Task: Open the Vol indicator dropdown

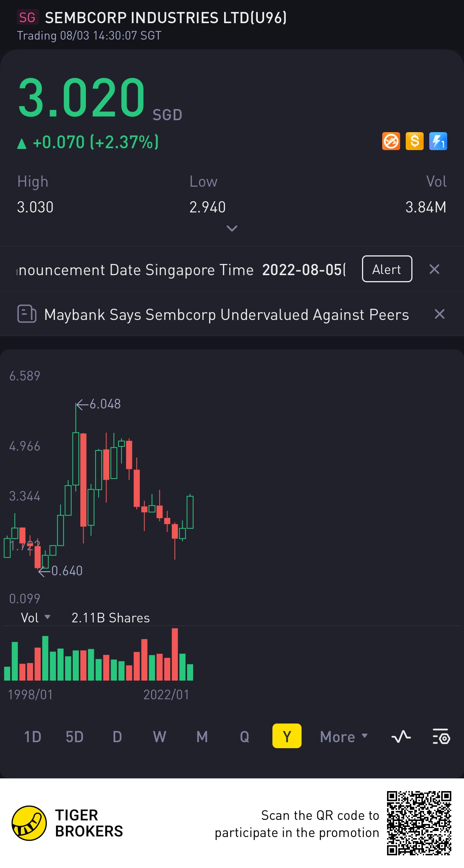Action: tap(35, 618)
